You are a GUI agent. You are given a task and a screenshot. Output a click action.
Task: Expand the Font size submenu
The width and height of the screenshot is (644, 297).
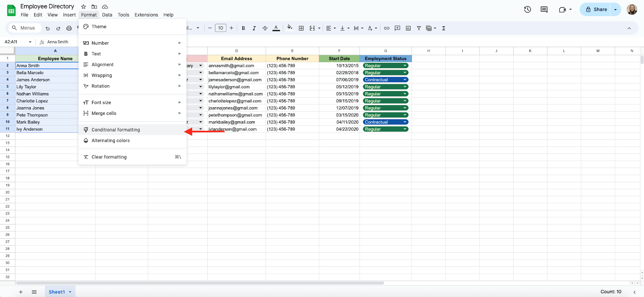point(132,103)
